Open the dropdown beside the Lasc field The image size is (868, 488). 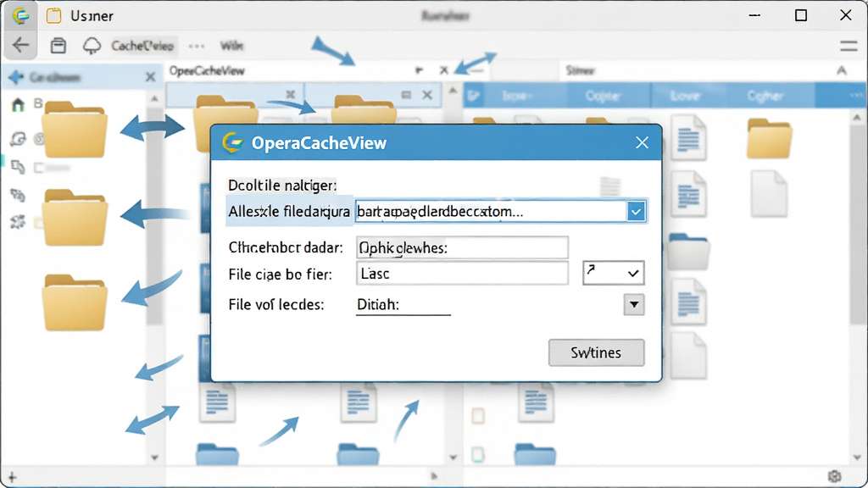(614, 273)
